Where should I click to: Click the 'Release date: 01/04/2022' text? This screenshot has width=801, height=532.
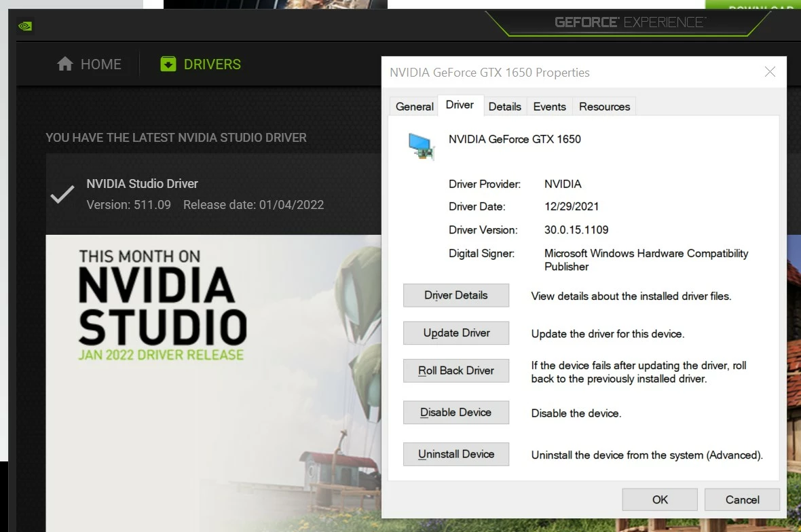[x=253, y=205]
